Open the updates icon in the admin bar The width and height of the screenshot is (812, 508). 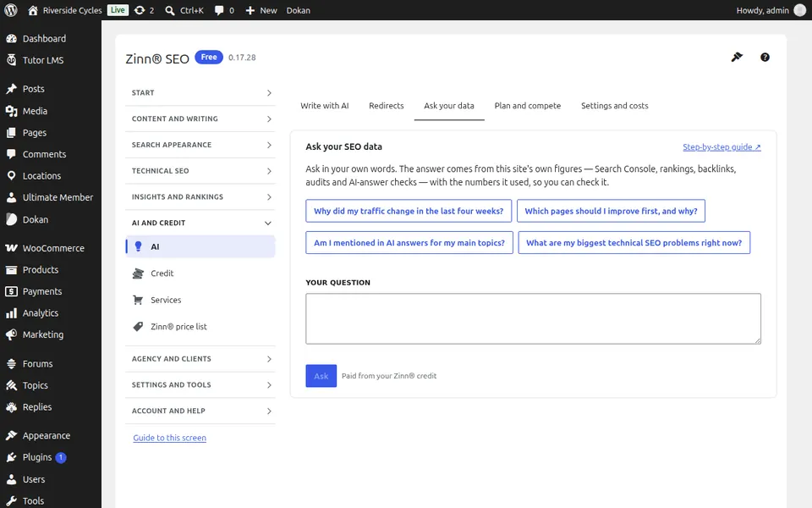point(144,10)
